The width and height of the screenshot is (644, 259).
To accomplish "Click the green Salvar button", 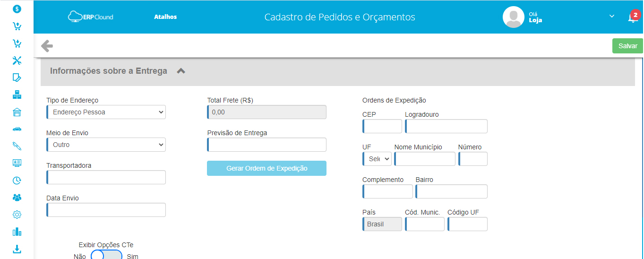I will click(x=628, y=46).
